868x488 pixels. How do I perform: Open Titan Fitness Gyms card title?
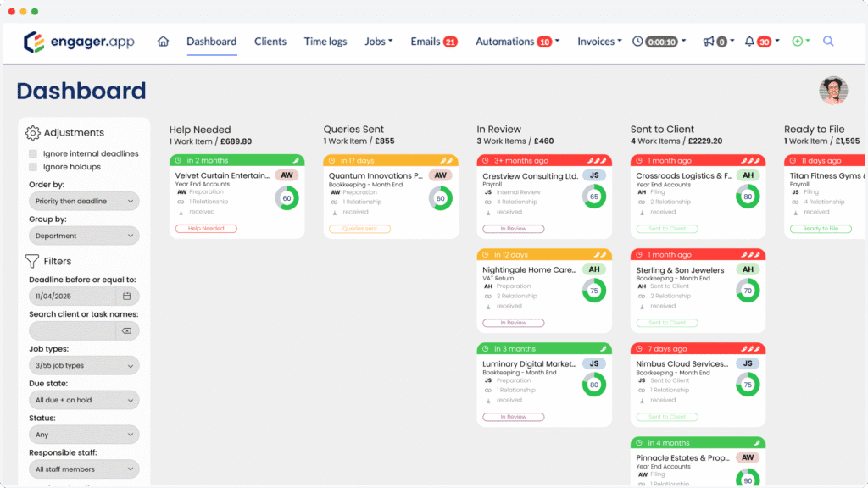click(827, 175)
